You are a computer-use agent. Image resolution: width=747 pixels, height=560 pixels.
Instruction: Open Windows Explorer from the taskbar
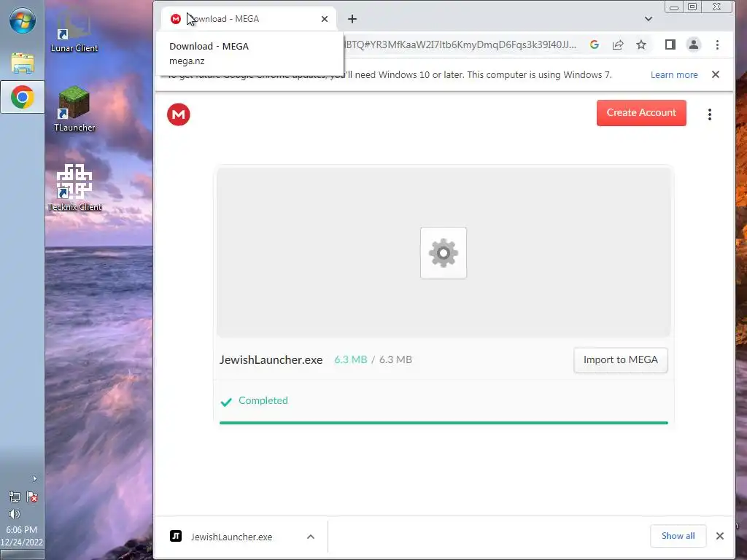tap(23, 63)
